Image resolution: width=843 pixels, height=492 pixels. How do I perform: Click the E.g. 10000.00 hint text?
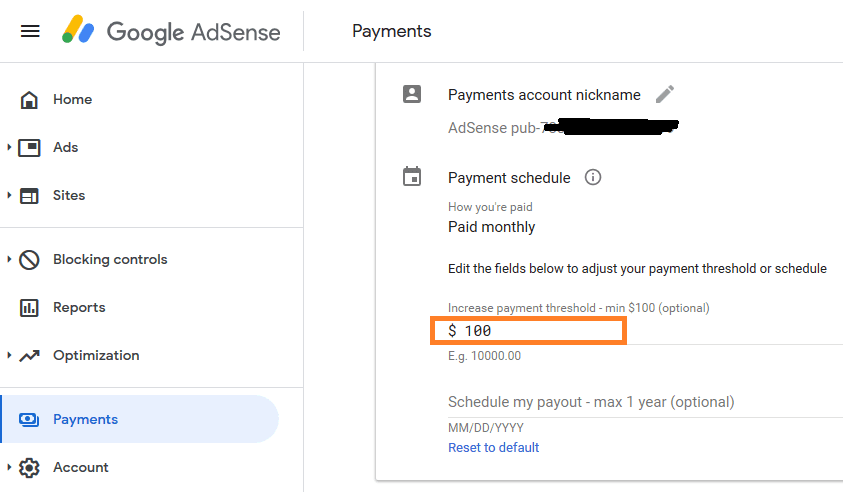[x=484, y=356]
